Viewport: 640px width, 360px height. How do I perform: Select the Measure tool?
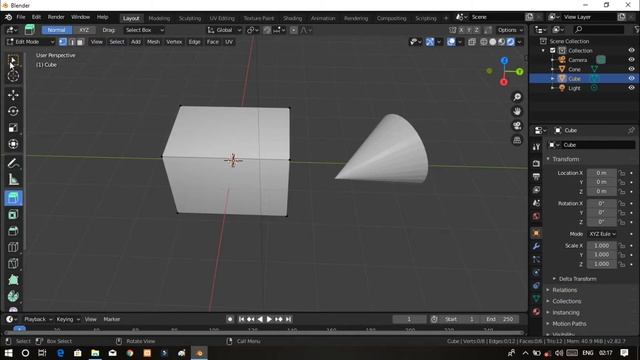tap(13, 180)
